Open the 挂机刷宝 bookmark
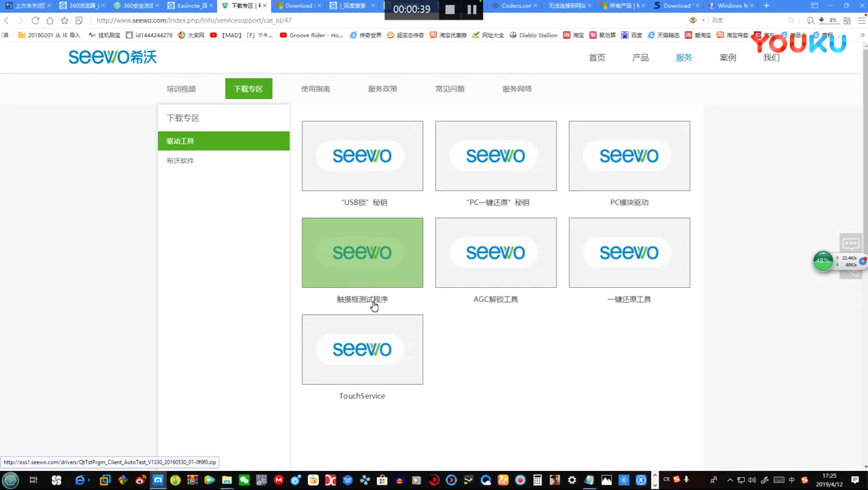The width and height of the screenshot is (868, 490). (104, 35)
